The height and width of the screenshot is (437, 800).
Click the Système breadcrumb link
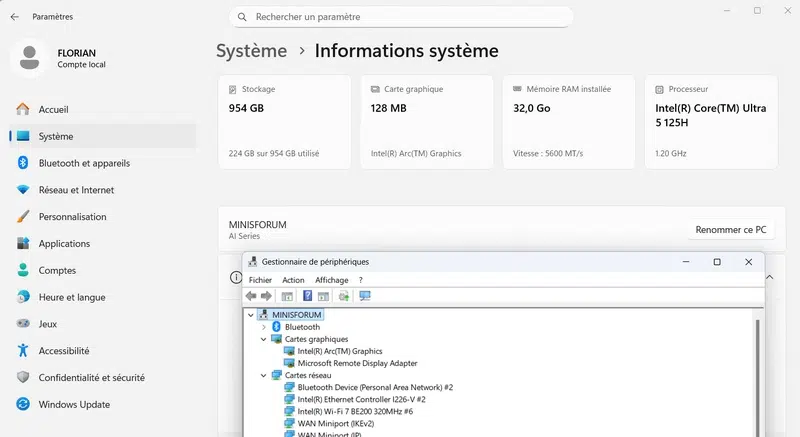pos(251,51)
